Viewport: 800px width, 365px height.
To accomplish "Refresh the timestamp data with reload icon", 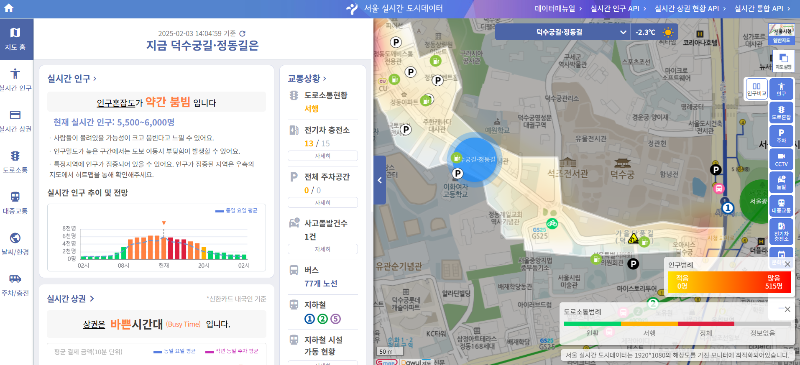I will coord(242,33).
